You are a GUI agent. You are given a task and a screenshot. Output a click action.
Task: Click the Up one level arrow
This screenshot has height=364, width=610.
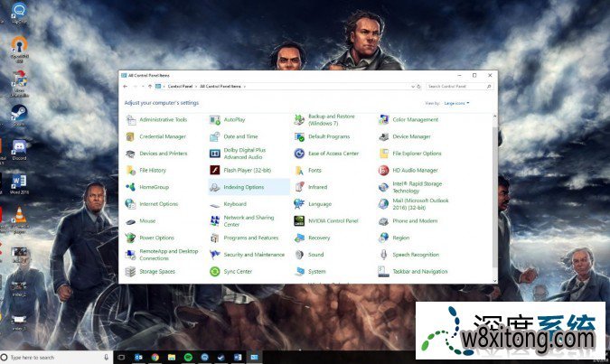pyautogui.click(x=149, y=86)
